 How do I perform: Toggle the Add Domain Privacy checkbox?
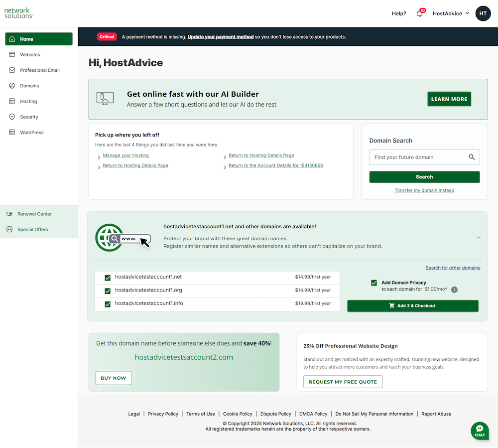pyautogui.click(x=374, y=283)
